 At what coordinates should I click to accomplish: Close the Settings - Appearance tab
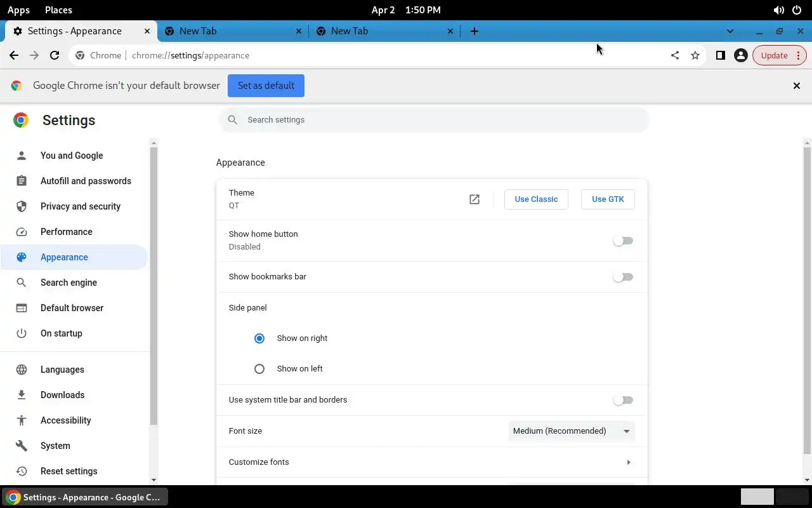tap(147, 31)
